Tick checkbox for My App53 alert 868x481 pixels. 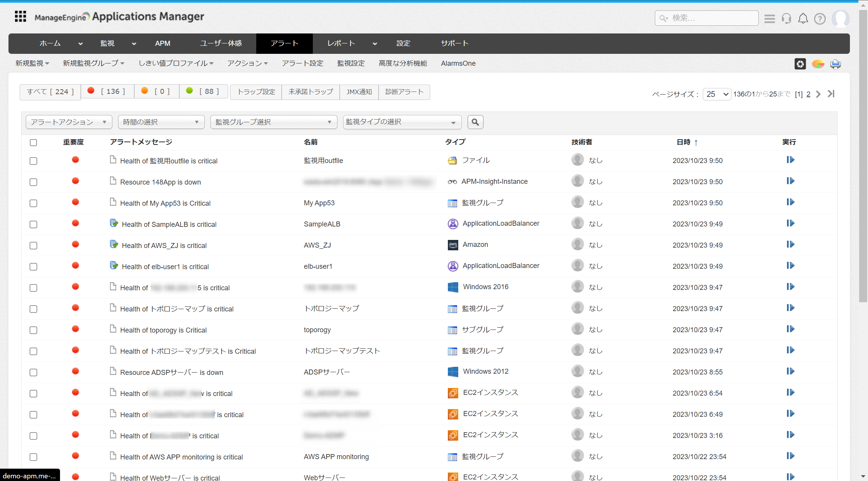click(x=33, y=203)
